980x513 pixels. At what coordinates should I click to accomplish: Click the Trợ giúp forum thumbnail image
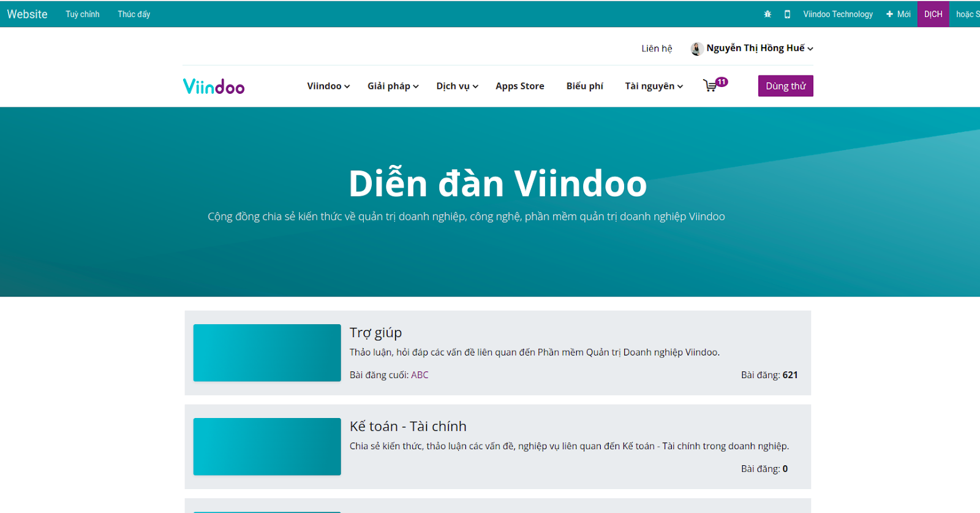pyautogui.click(x=267, y=353)
